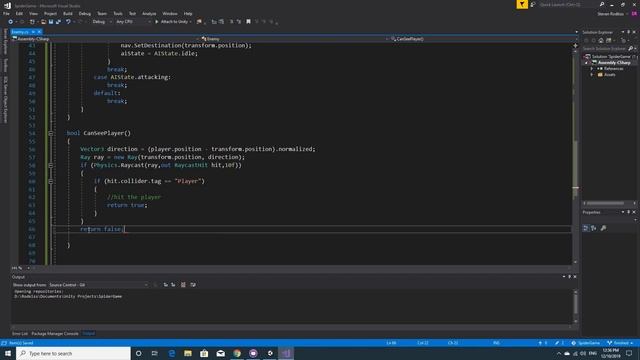Click the Windows taskbar search box

[73, 353]
